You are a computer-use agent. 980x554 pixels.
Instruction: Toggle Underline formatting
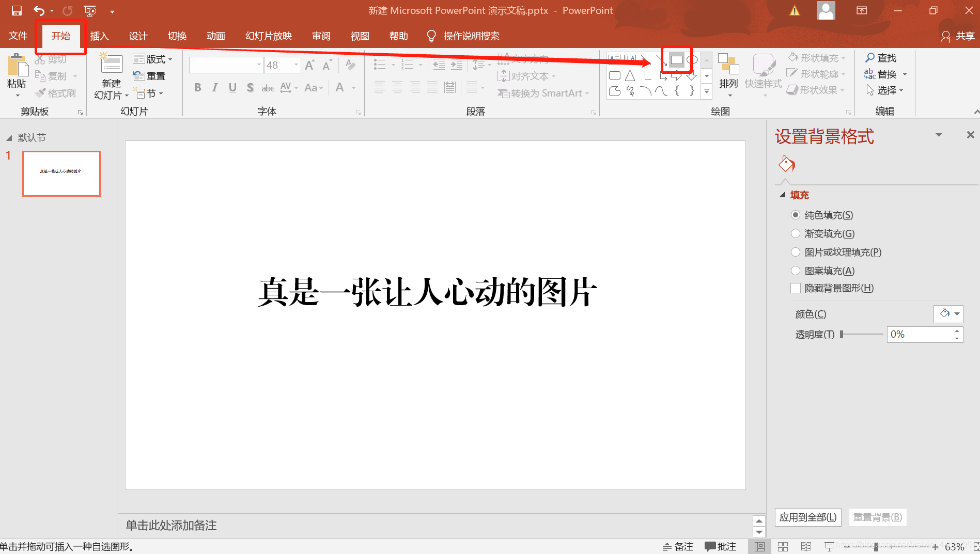[232, 88]
